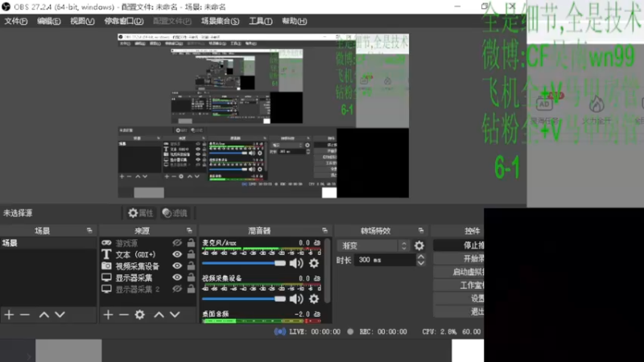Mute the 视频采集设备 audio channel

pyautogui.click(x=296, y=298)
